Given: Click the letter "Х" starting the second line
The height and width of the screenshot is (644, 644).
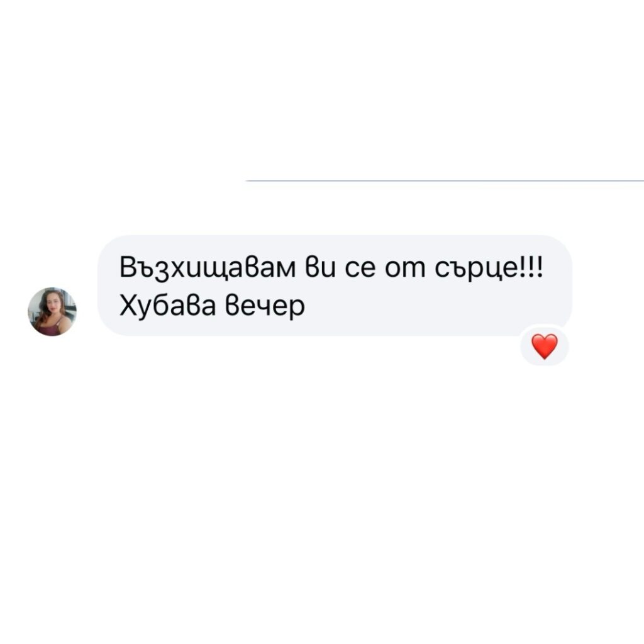Looking at the screenshot, I should pos(128,306).
